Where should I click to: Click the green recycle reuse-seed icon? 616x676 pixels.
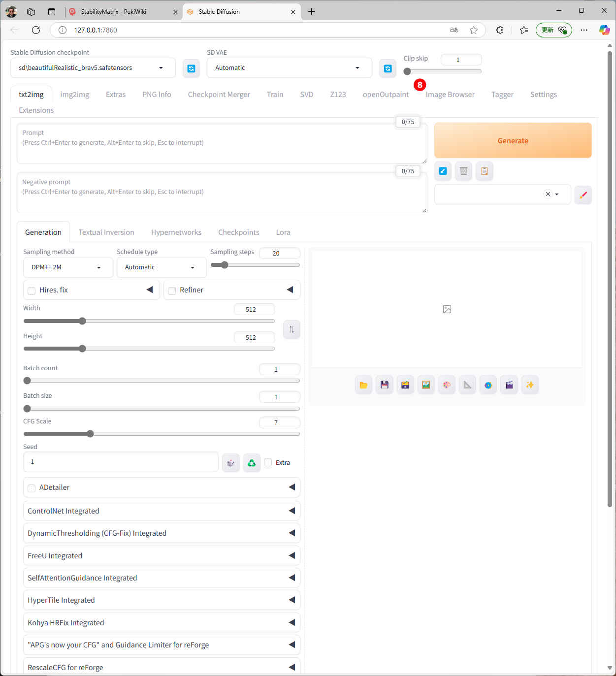[252, 463]
